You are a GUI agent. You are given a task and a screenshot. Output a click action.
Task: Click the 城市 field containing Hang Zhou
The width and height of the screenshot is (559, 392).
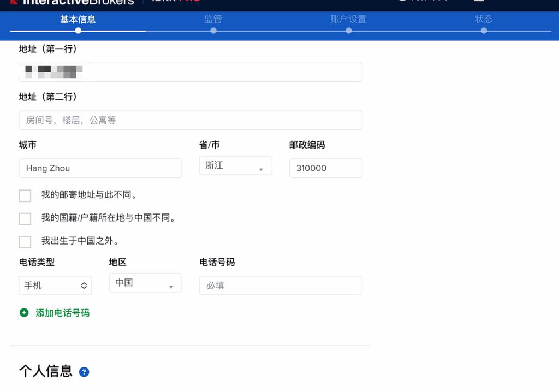click(x=100, y=168)
